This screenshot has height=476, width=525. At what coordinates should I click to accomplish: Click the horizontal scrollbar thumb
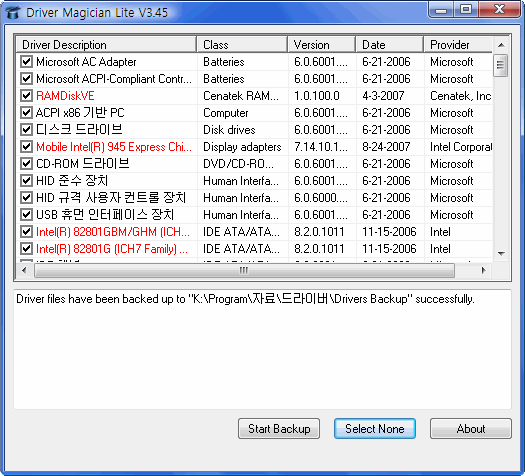tap(244, 270)
